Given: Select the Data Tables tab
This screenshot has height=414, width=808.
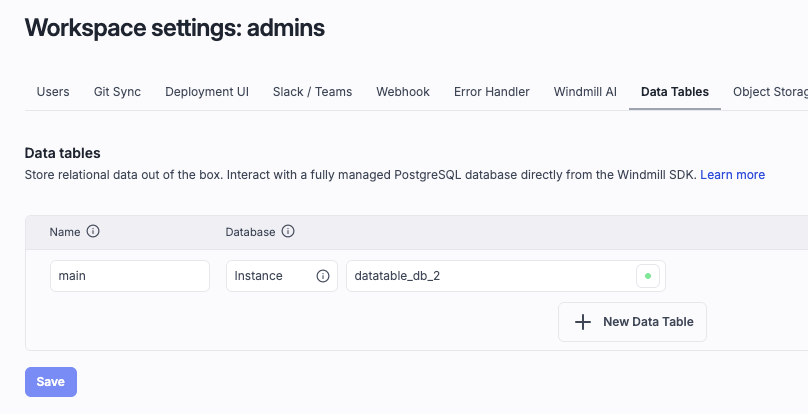Looking at the screenshot, I should (x=674, y=91).
